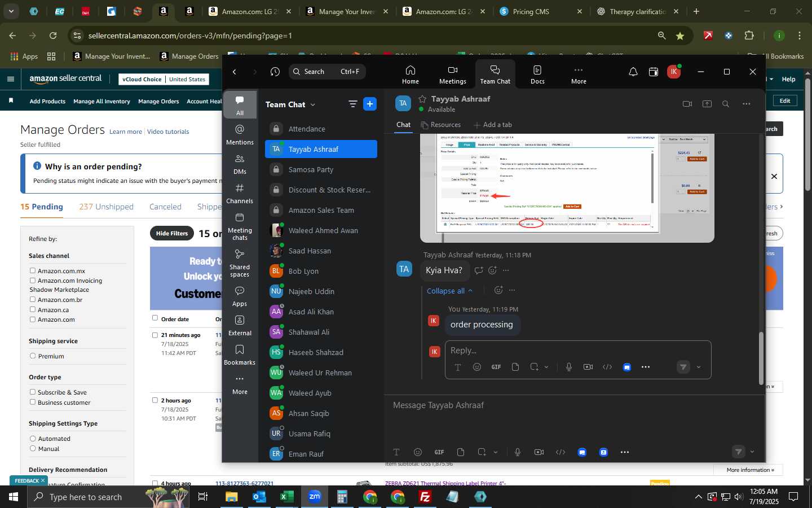The image size is (812, 508).
Task: Open Zoom Docs tab
Action: [537, 74]
